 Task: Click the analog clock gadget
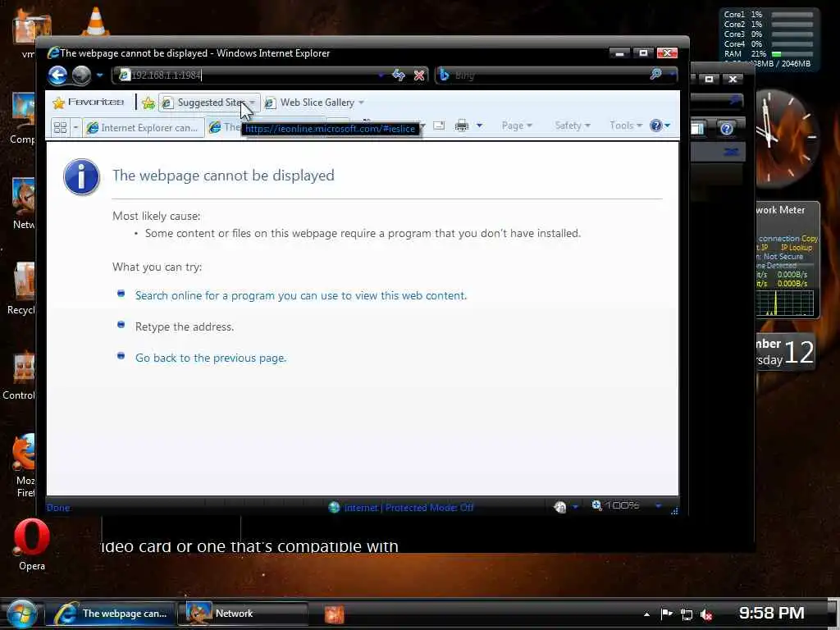(x=787, y=136)
